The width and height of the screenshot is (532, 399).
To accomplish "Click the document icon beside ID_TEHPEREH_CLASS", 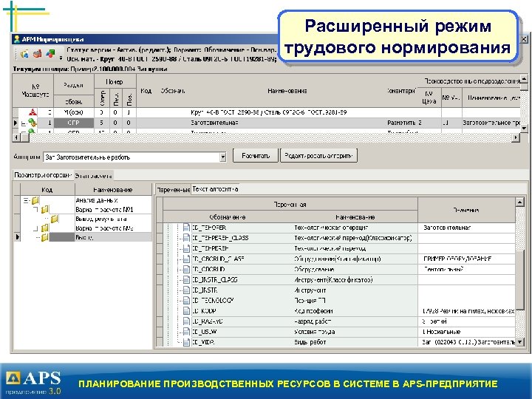I will tap(186, 238).
